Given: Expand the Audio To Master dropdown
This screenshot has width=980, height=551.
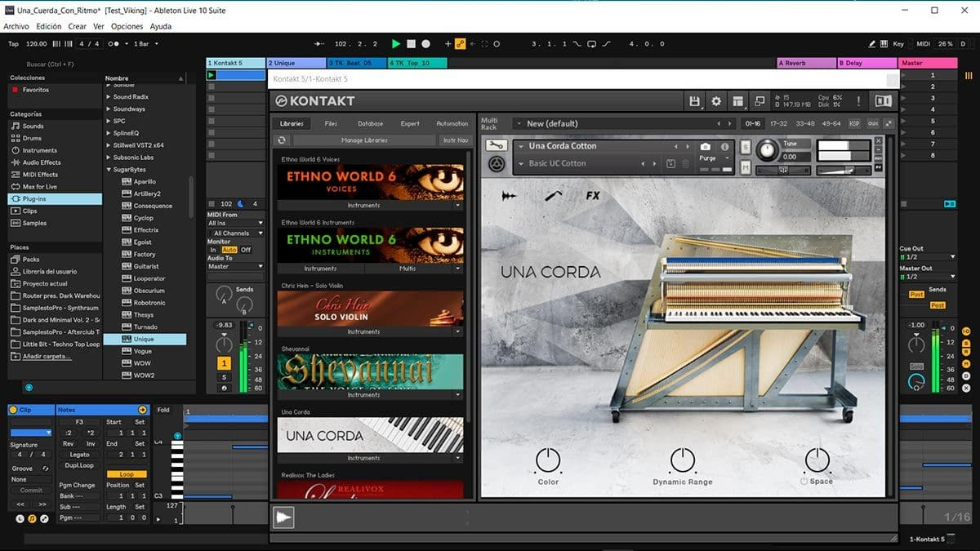Looking at the screenshot, I should click(236, 266).
